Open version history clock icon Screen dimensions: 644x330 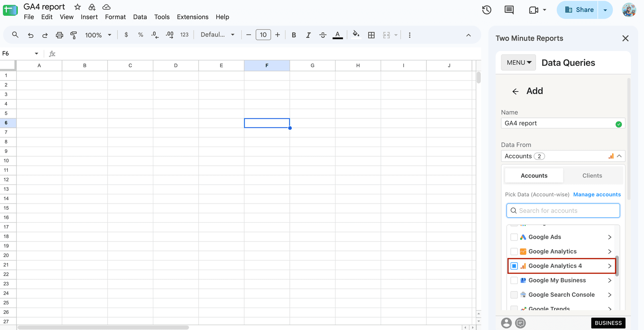487,10
